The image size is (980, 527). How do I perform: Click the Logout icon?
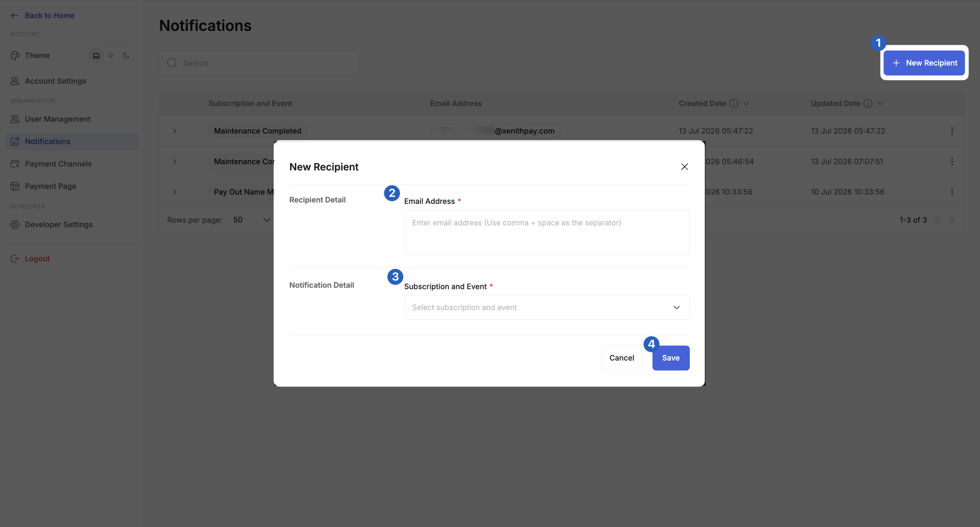point(15,259)
